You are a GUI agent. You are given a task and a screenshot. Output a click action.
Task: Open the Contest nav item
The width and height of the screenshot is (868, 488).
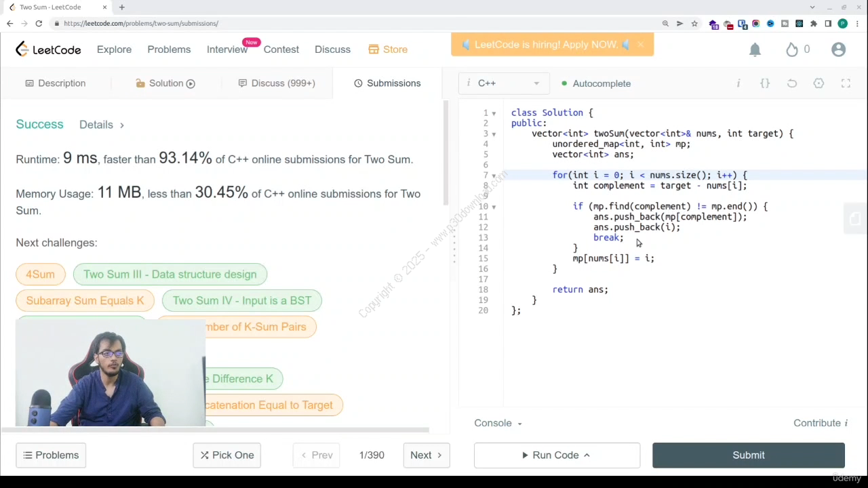(281, 49)
